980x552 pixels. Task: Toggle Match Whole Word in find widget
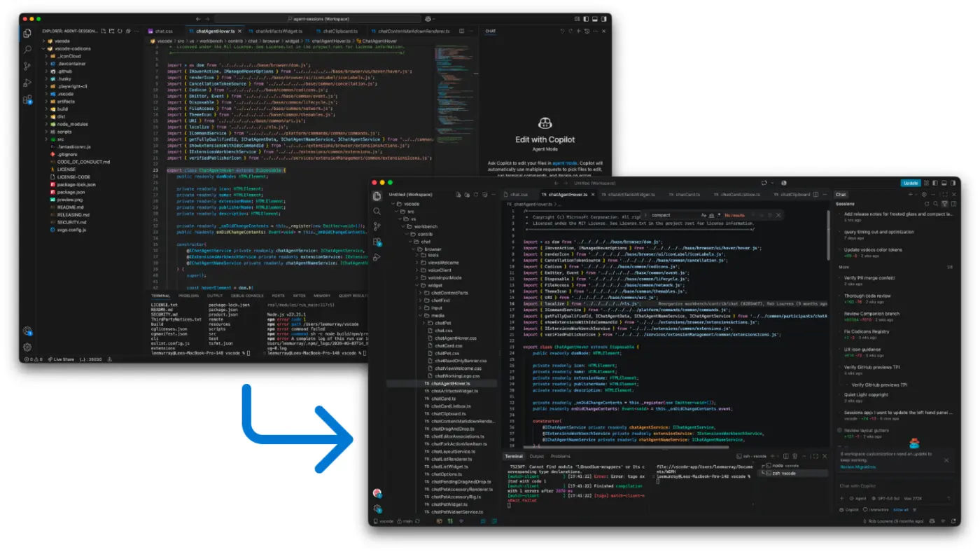coord(710,215)
